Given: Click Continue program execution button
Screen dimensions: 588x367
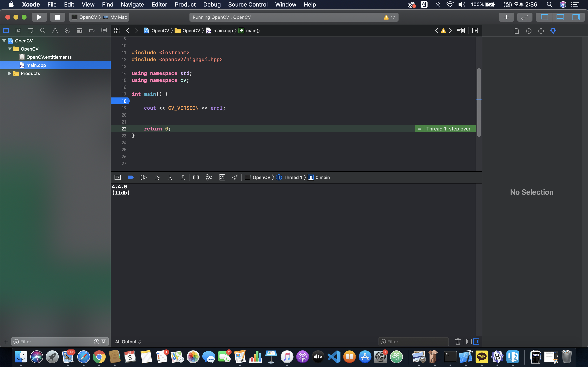Looking at the screenshot, I should point(143,177).
